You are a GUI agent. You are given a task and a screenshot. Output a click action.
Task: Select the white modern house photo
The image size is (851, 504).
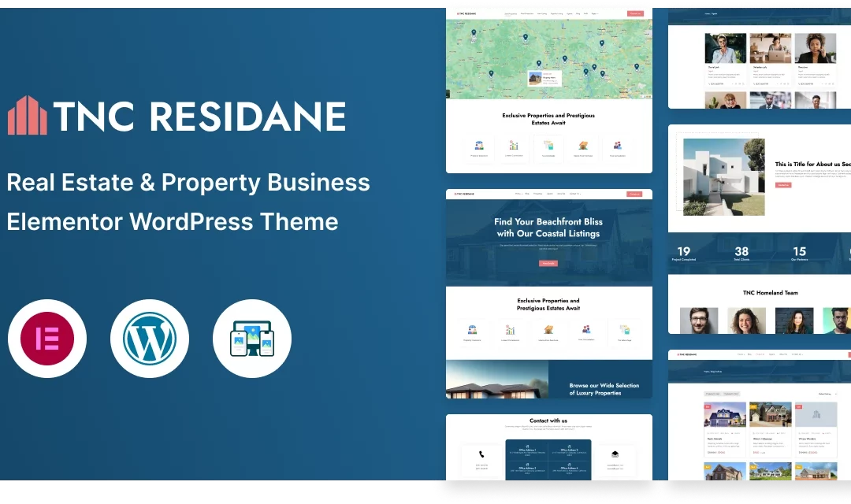[724, 177]
